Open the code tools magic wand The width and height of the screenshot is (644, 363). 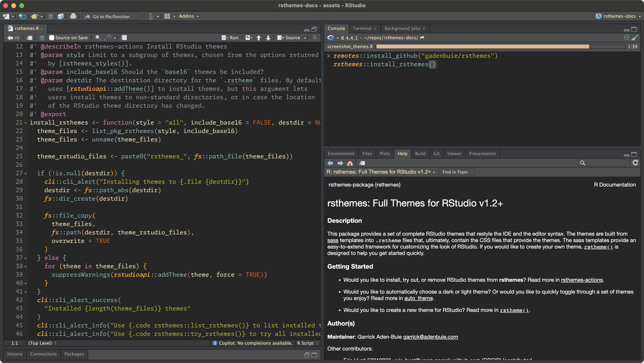(x=108, y=37)
